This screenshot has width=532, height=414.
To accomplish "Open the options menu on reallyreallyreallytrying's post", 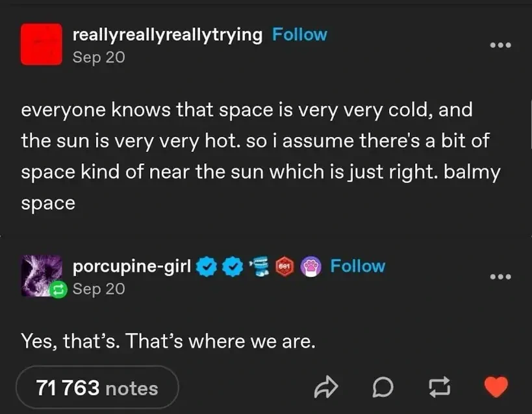I will tap(500, 44).
